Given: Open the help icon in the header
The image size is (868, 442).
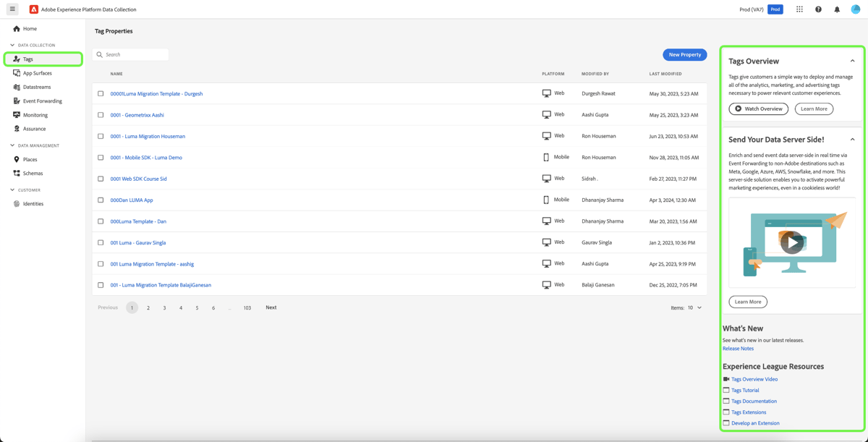Looking at the screenshot, I should click(x=818, y=9).
